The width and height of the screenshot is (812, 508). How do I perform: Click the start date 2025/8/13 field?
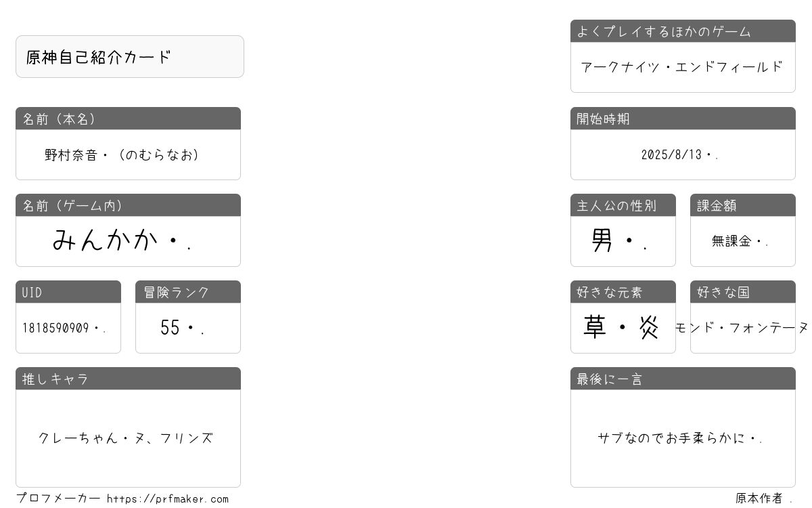[683, 155]
